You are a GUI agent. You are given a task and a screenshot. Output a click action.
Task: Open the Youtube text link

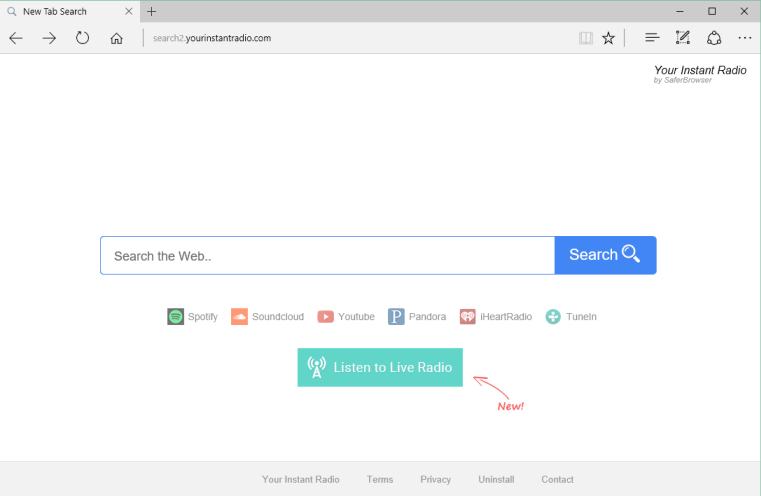(356, 316)
